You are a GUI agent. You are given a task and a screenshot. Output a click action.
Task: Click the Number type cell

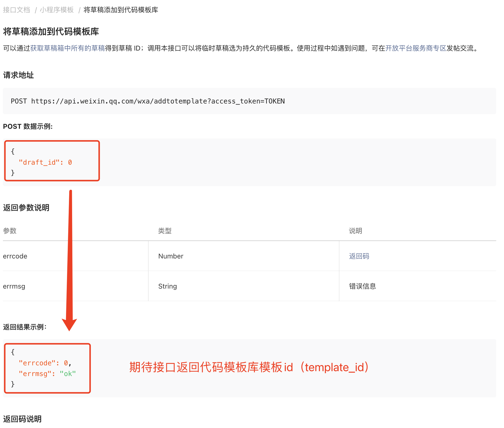pyautogui.click(x=171, y=256)
